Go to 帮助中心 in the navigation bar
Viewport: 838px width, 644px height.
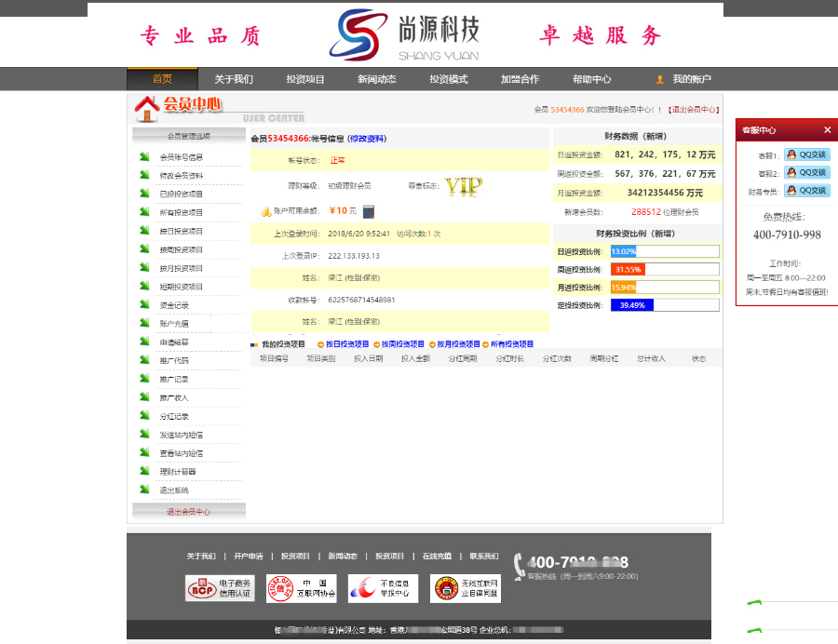coord(591,79)
